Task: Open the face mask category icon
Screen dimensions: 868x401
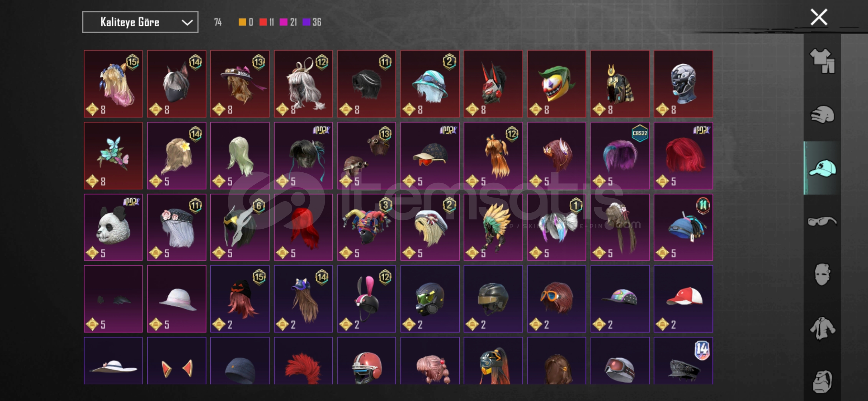Action: tap(822, 274)
